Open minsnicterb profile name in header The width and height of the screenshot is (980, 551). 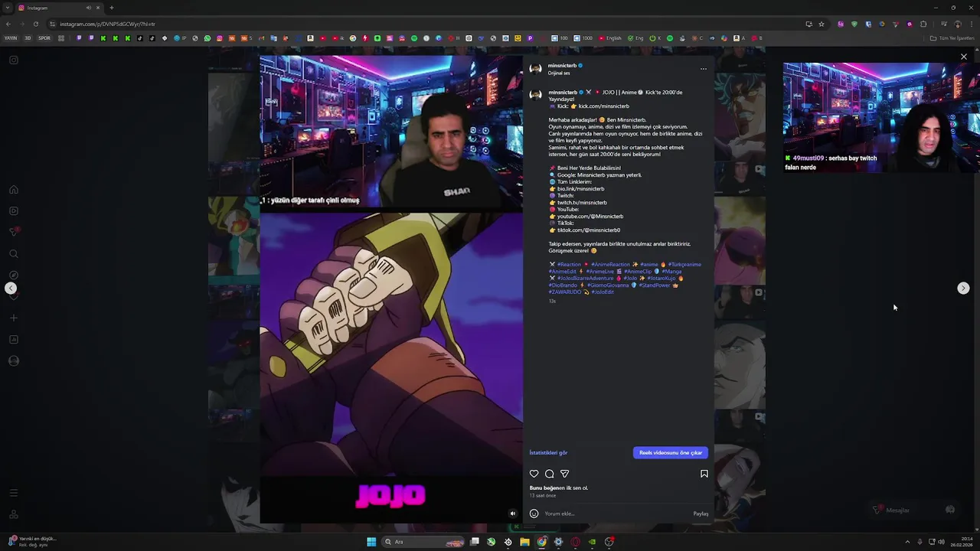pyautogui.click(x=562, y=66)
